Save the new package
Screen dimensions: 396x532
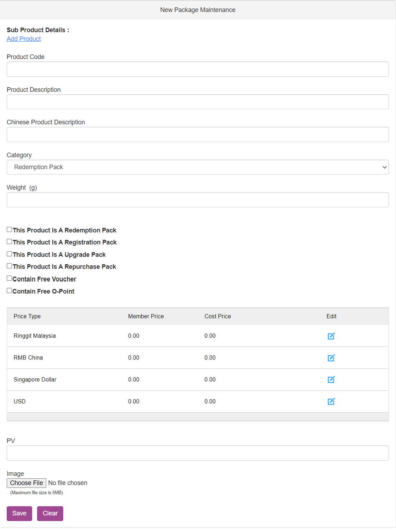click(19, 514)
